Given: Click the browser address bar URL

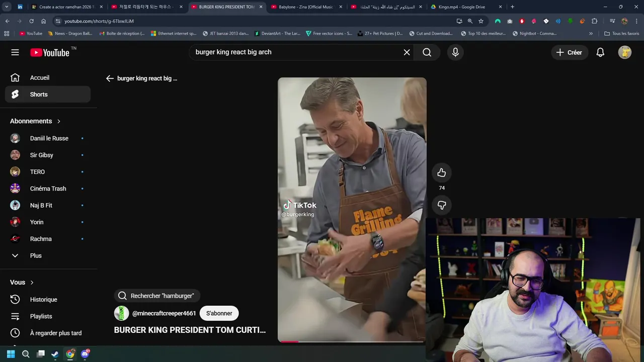Looking at the screenshot, I should coord(99,21).
